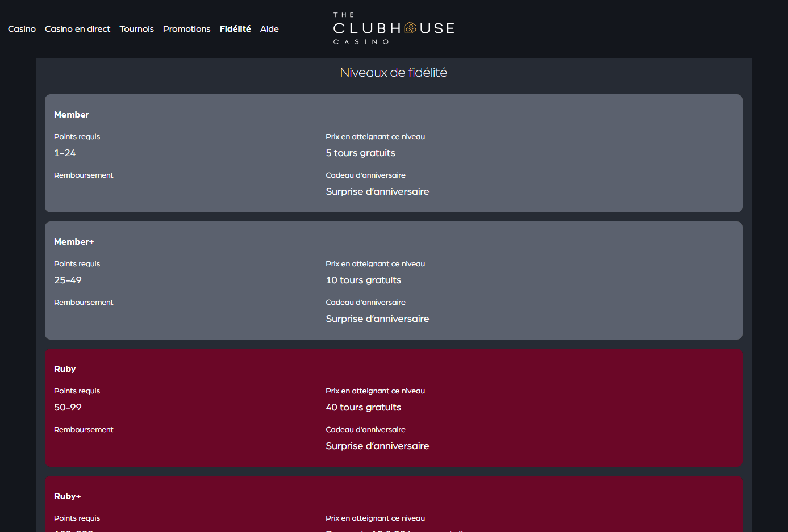The width and height of the screenshot is (788, 532).
Task: Open the Promotions page
Action: 186,29
